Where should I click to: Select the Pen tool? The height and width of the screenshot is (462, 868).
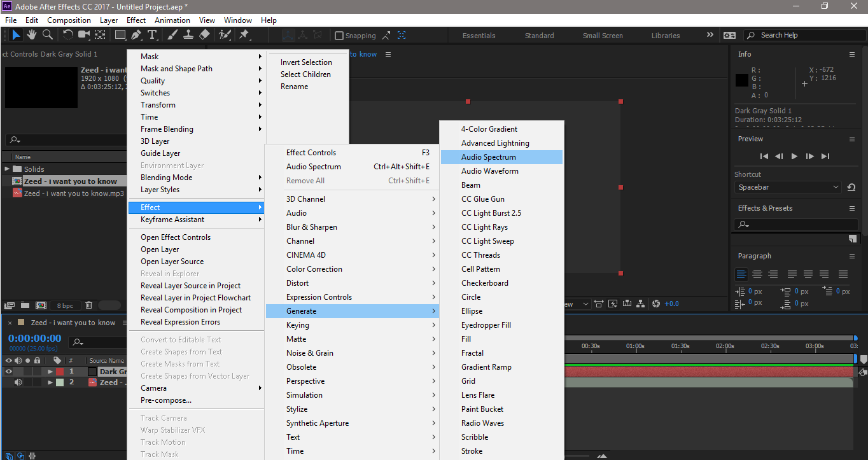coord(136,34)
